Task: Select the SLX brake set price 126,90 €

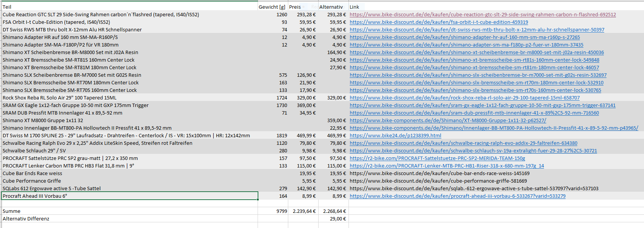Action: pos(303,75)
